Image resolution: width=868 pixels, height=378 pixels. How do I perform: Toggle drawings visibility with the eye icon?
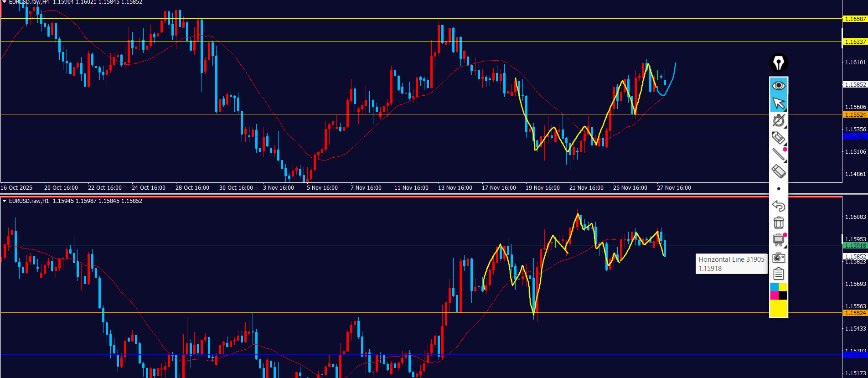pyautogui.click(x=779, y=86)
